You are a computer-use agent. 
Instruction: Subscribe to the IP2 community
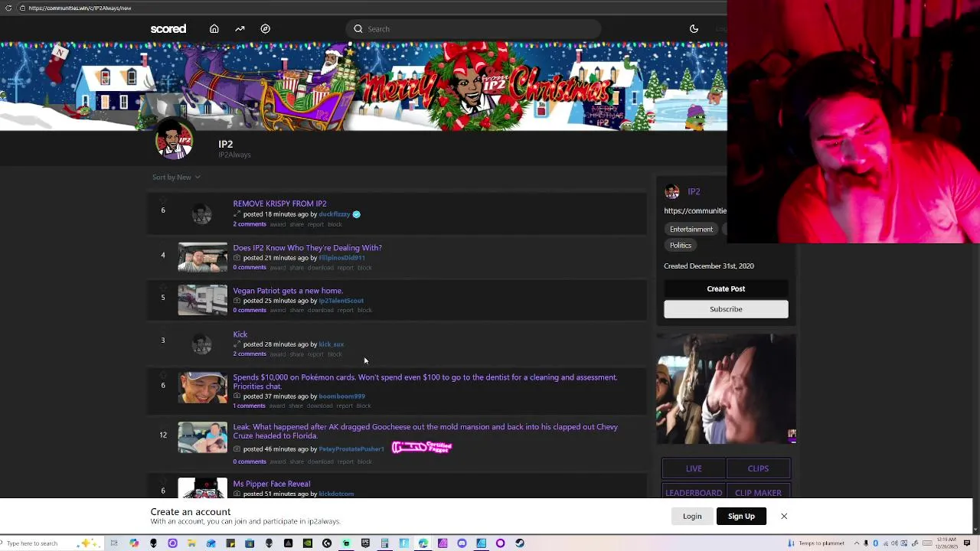(x=726, y=309)
